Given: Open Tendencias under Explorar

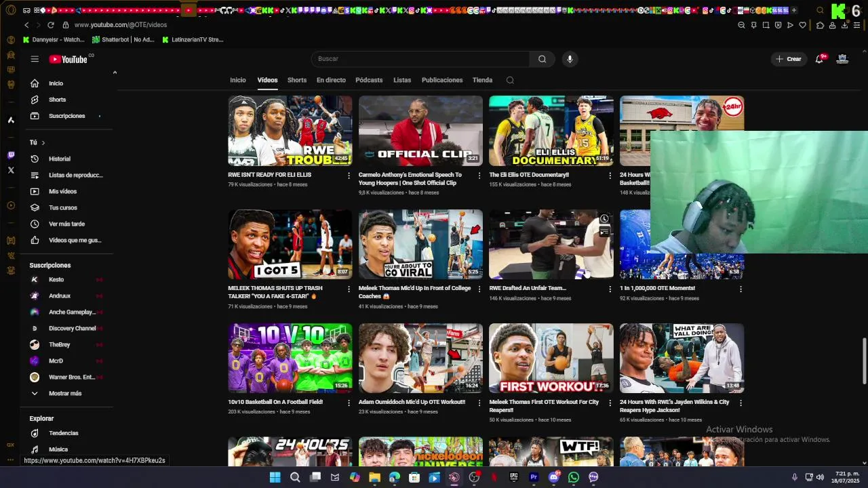Looking at the screenshot, I should tap(65, 433).
